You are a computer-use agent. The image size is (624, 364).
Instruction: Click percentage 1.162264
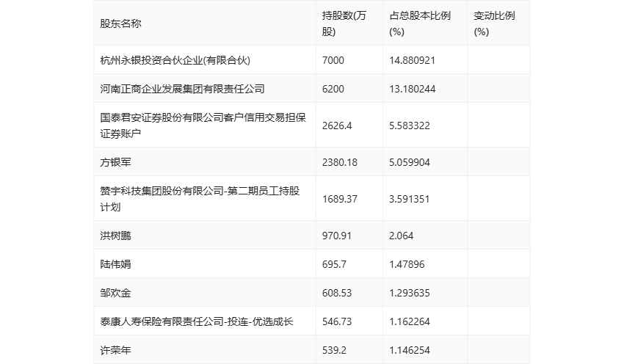[410, 321]
